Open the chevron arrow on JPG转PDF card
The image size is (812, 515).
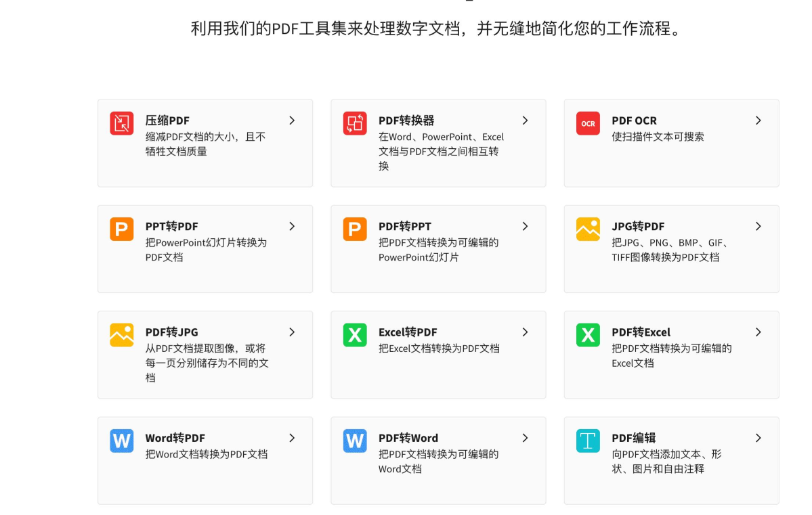coord(758,226)
